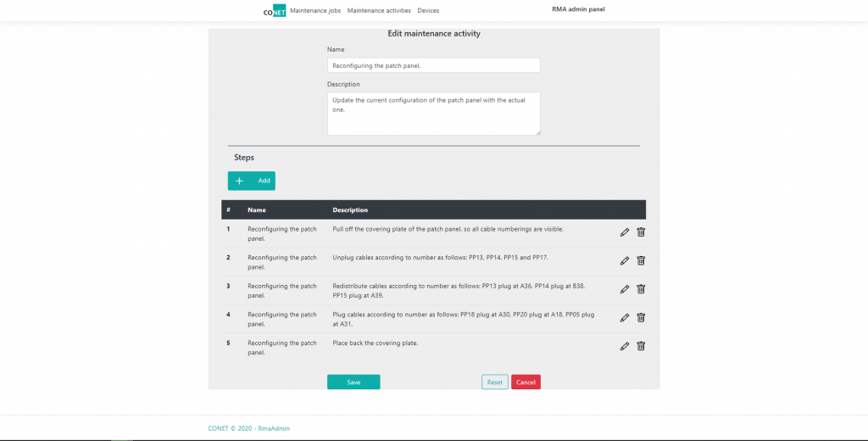Delete step 1 using its trash icon
The image size is (868, 441).
pos(641,232)
